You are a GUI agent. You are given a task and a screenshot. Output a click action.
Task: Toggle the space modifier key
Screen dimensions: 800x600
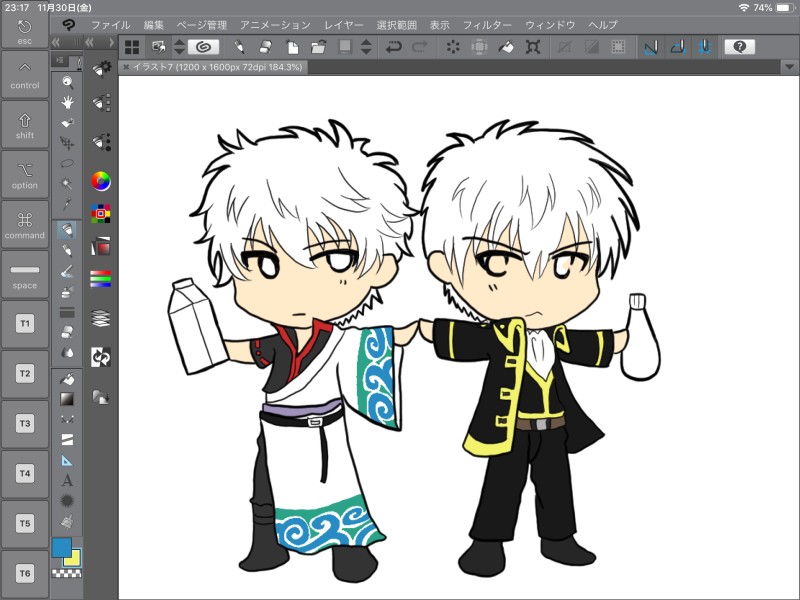click(24, 274)
